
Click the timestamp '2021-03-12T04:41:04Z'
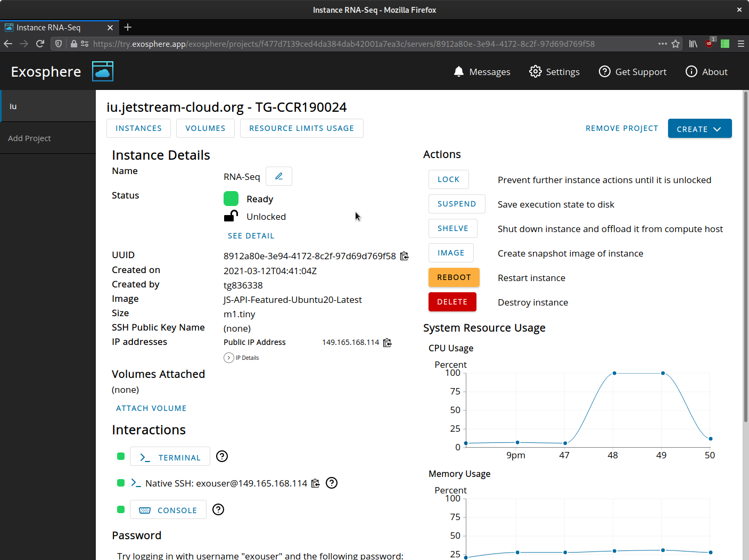click(270, 271)
